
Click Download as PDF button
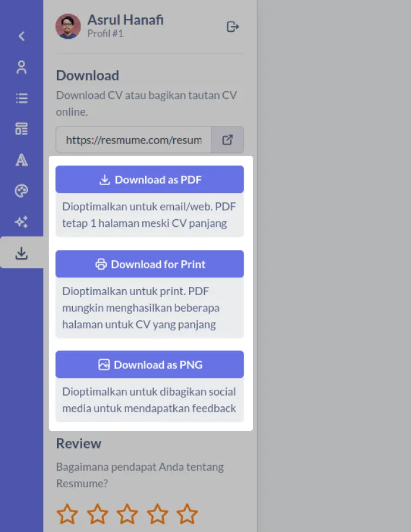[x=150, y=179]
